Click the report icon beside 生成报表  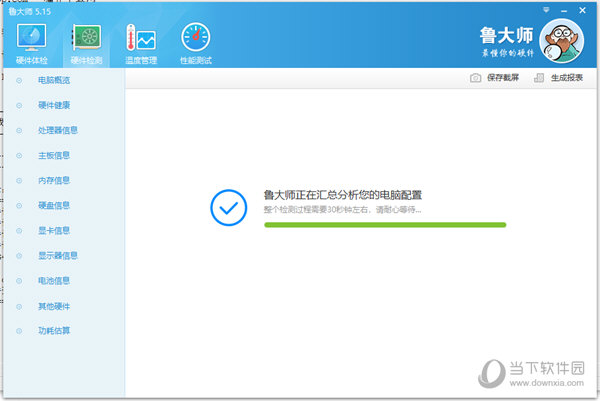[539, 78]
